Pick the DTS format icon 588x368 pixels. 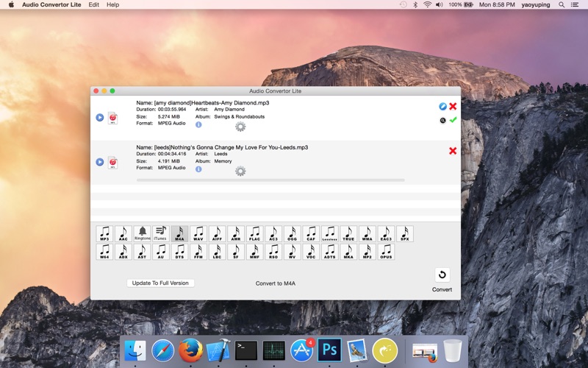[x=179, y=252]
